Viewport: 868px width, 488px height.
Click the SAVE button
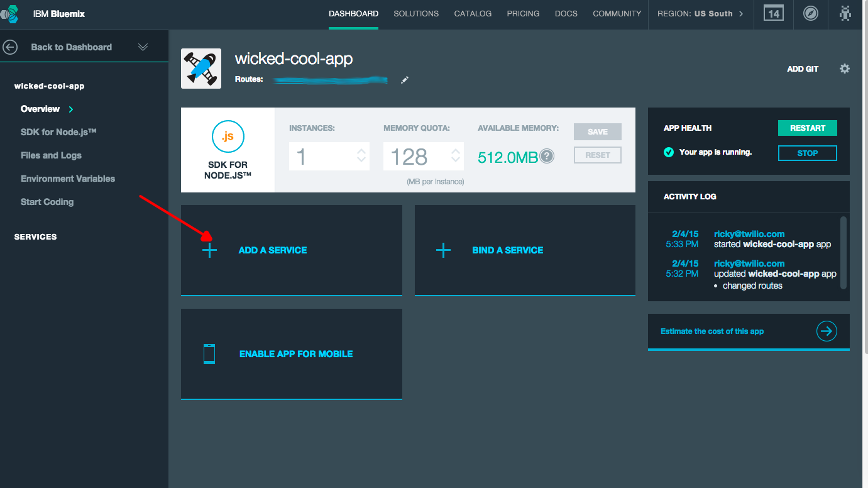(x=598, y=131)
